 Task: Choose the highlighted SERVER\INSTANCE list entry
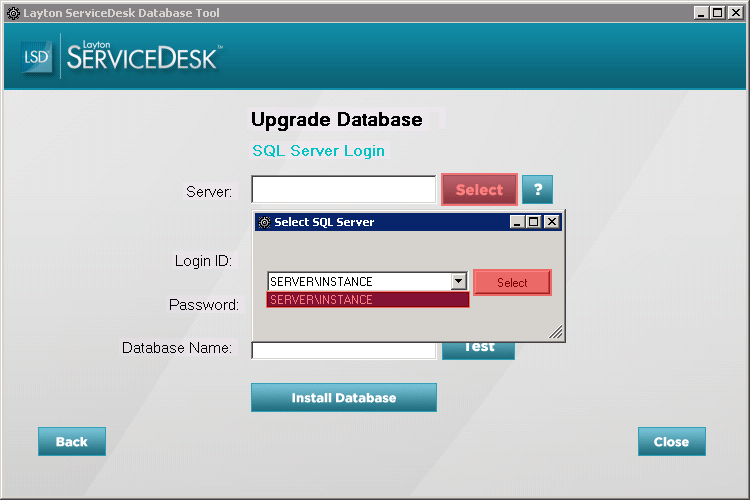tap(368, 300)
